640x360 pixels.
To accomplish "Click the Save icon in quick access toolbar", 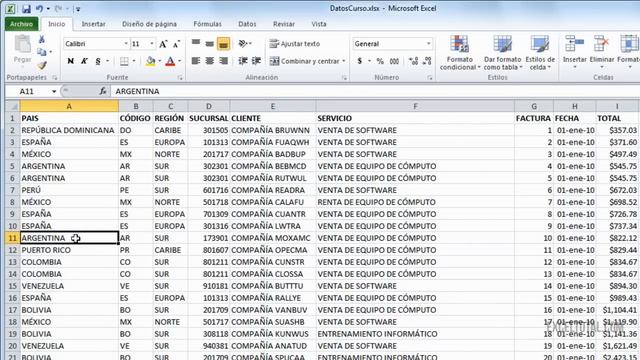I will (26, 9).
